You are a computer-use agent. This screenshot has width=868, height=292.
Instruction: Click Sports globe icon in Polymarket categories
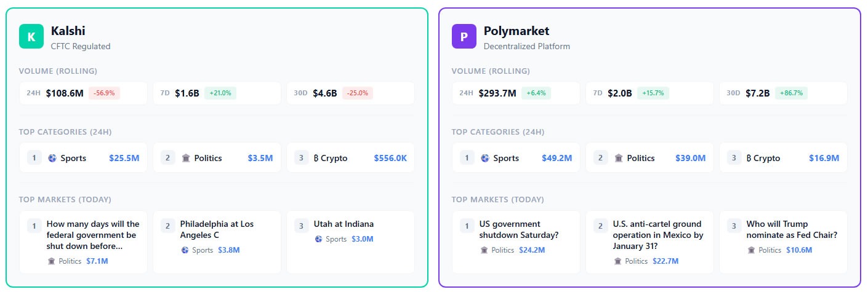pyautogui.click(x=484, y=158)
